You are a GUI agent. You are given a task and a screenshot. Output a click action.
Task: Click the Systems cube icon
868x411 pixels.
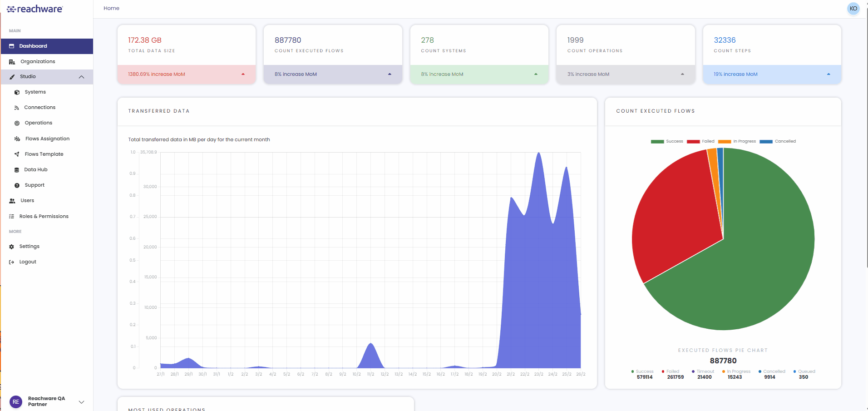17,92
